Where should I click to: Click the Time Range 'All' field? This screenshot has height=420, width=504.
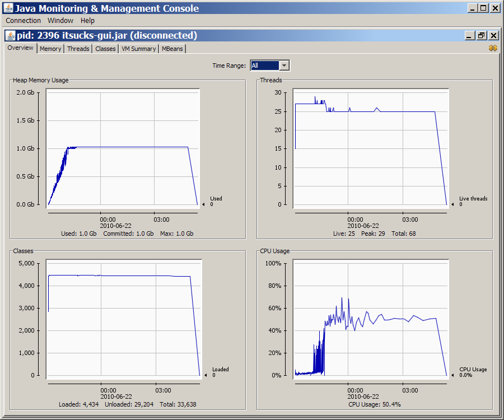[x=265, y=66]
